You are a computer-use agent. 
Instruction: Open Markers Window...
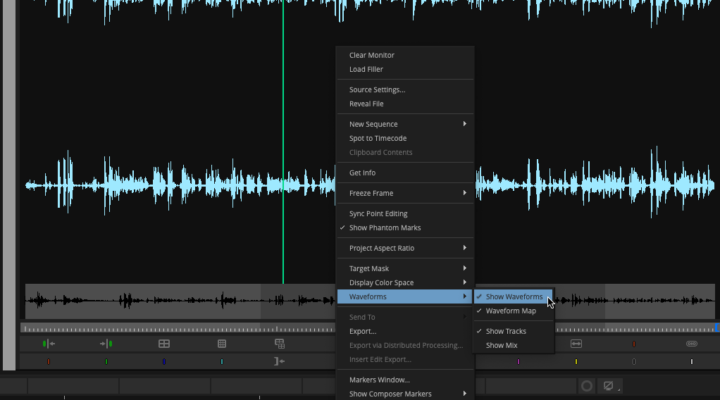[x=405, y=380]
